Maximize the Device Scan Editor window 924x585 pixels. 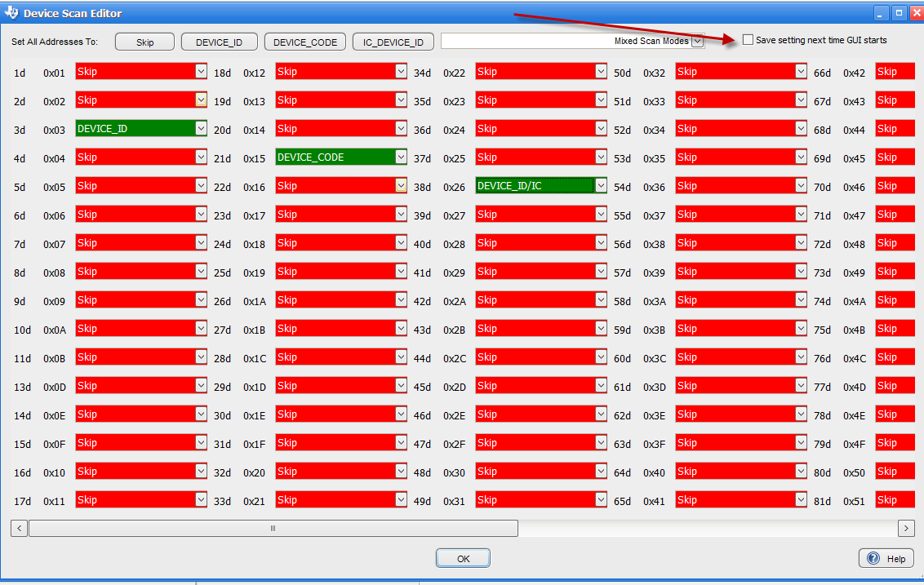[899, 12]
